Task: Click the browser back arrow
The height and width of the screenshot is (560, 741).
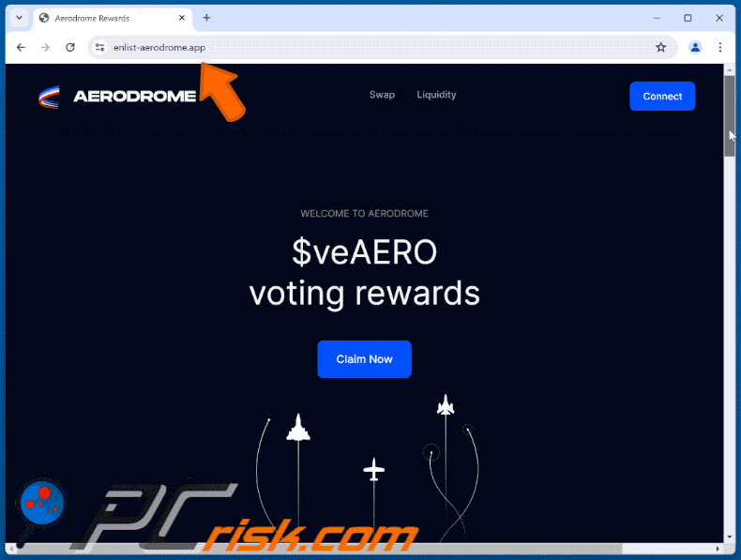Action: tap(21, 47)
